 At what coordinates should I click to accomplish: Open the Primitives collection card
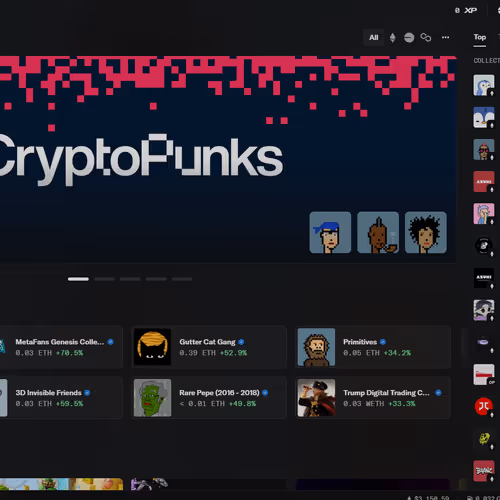373,347
